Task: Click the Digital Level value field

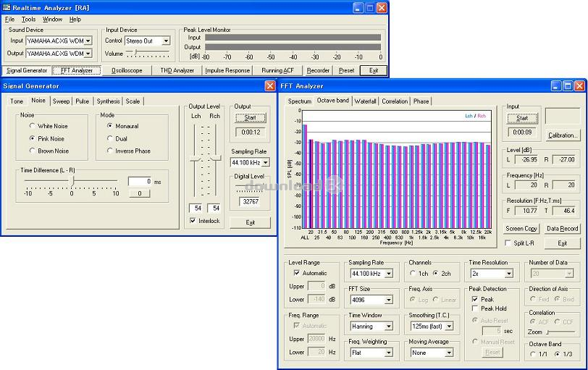Action: (251, 202)
